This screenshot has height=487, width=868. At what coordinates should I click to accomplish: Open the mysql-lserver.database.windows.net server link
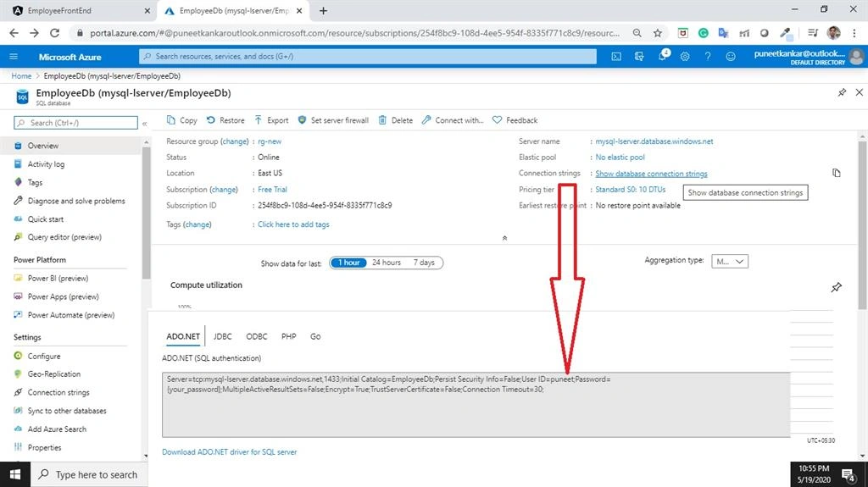click(654, 141)
